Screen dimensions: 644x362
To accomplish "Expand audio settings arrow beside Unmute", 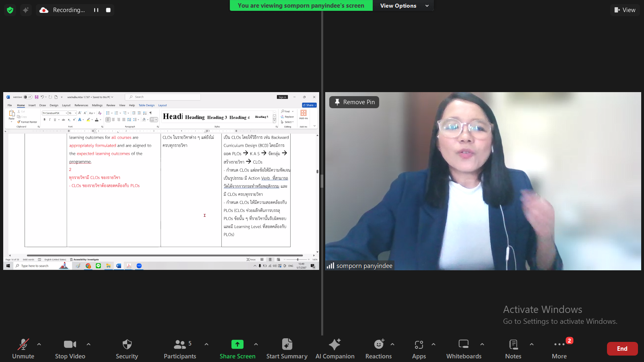I will pyautogui.click(x=39, y=344).
